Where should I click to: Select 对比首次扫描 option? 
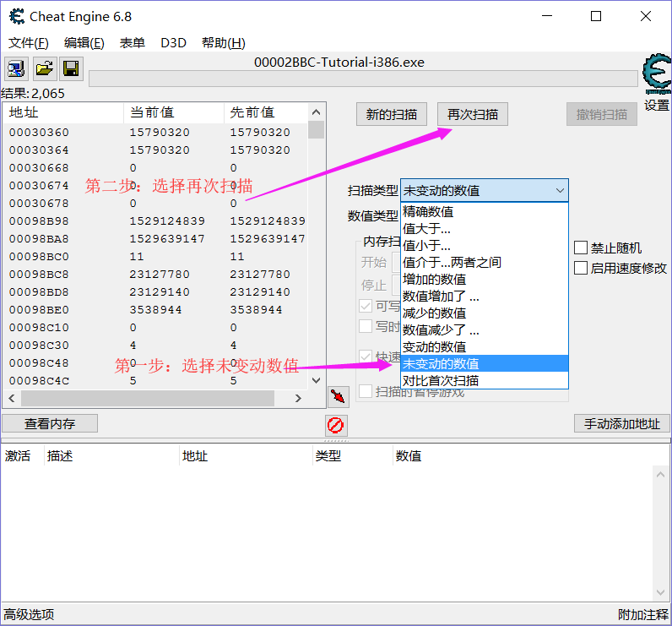click(485, 380)
